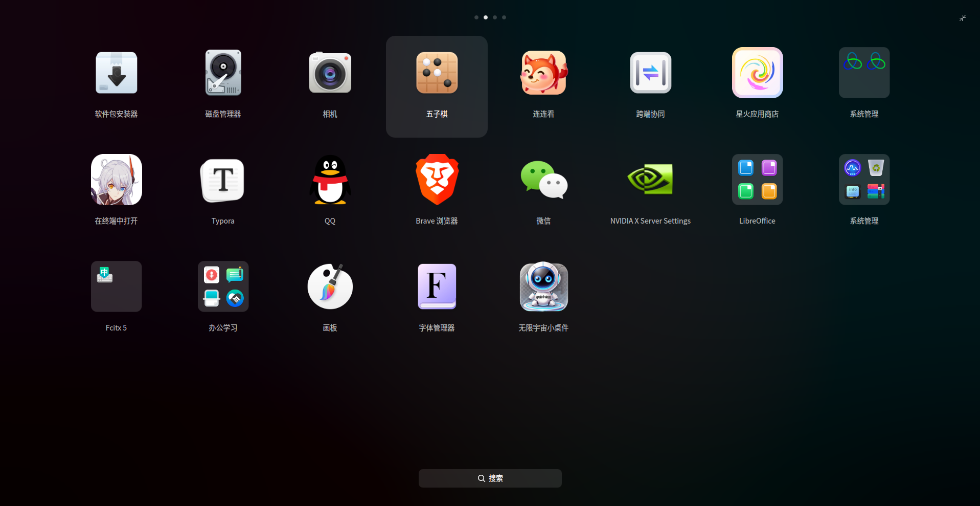
Task: Start the 五子棋 gomoku game
Action: (x=437, y=73)
